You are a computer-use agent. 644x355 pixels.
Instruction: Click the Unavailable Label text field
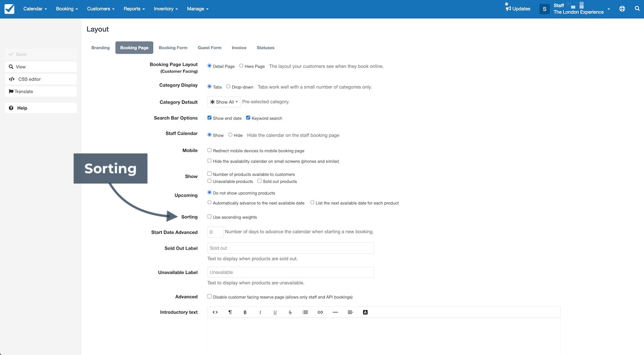click(290, 272)
